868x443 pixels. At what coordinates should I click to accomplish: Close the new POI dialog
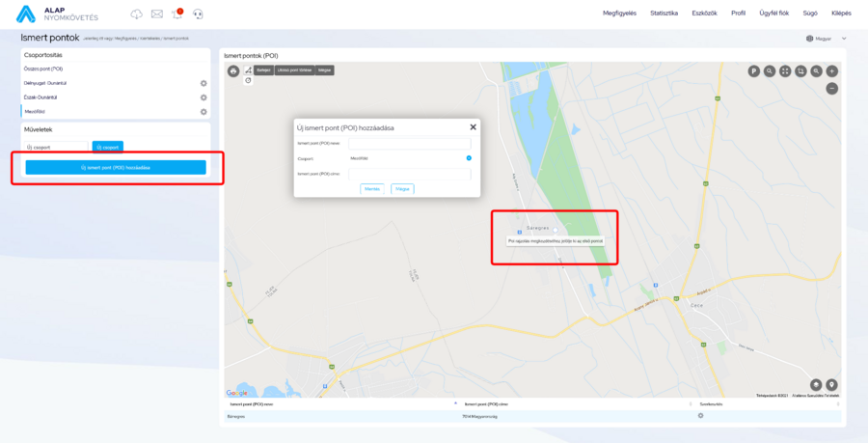[473, 126]
